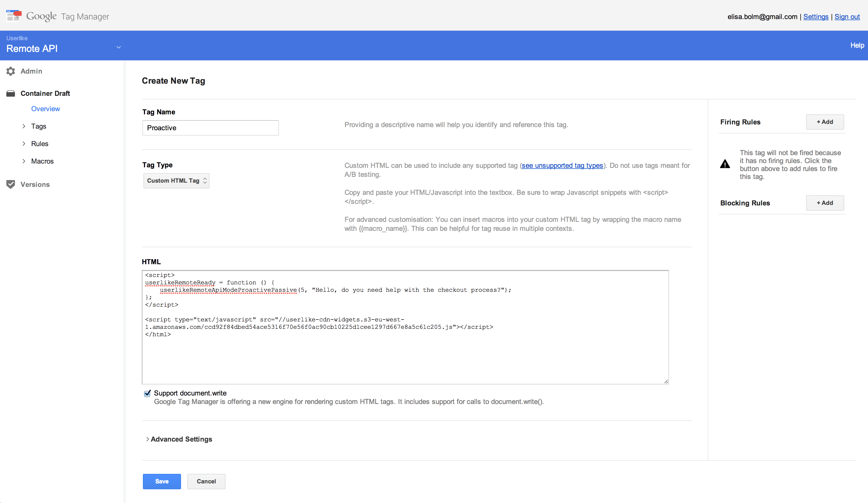Go to the Macros menu item

point(42,161)
